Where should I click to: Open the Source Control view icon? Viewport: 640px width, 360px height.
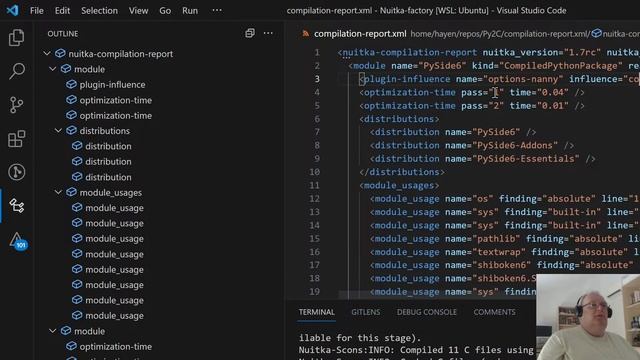[x=16, y=105]
